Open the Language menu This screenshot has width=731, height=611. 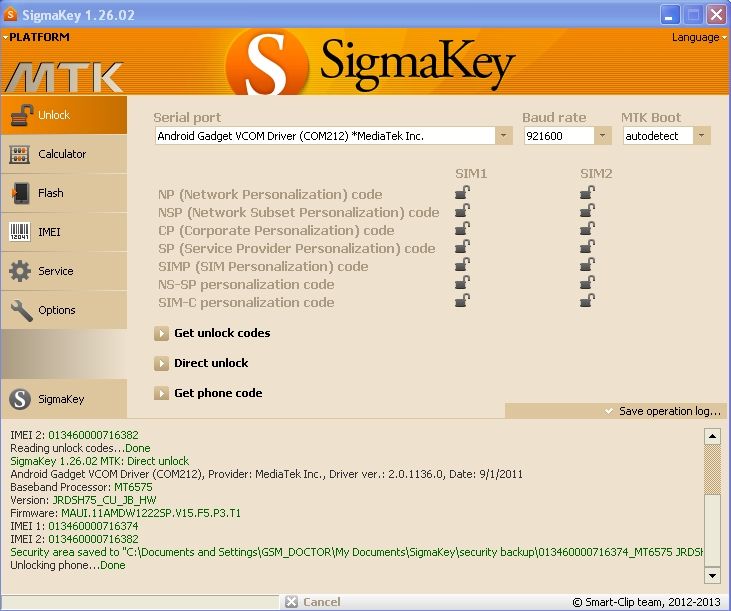[x=697, y=37]
